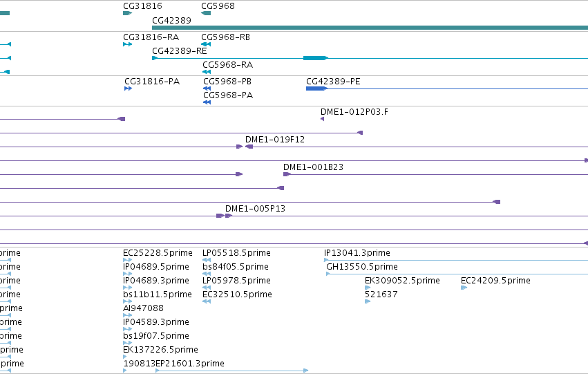Select the CG31816 gene label

coord(142,6)
